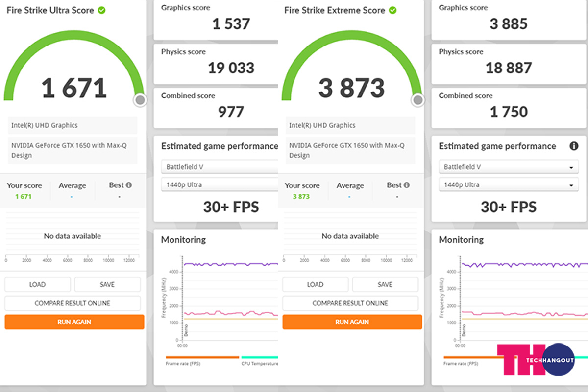Click the green Your score value 3 873
Viewport: 588px width, 392px height.
(x=301, y=196)
